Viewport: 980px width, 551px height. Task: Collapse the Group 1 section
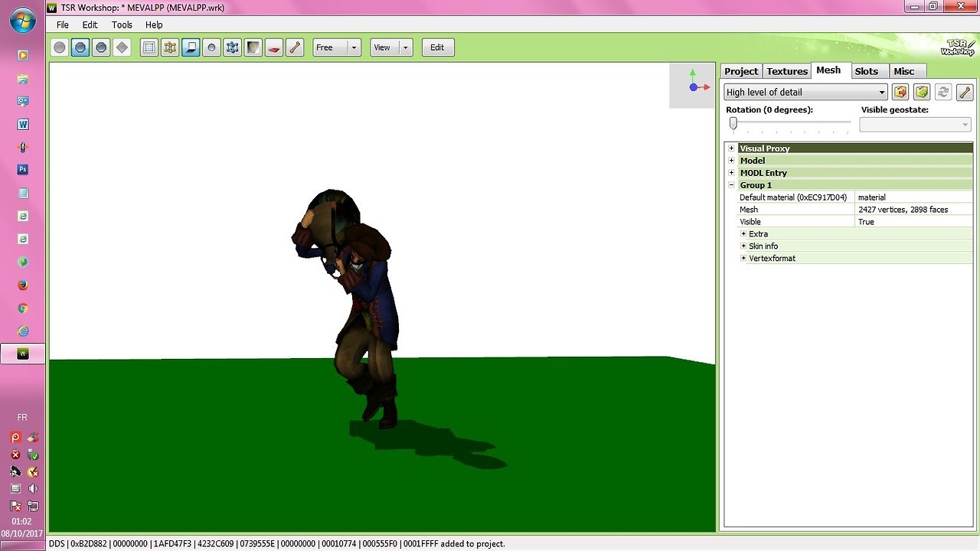[731, 185]
